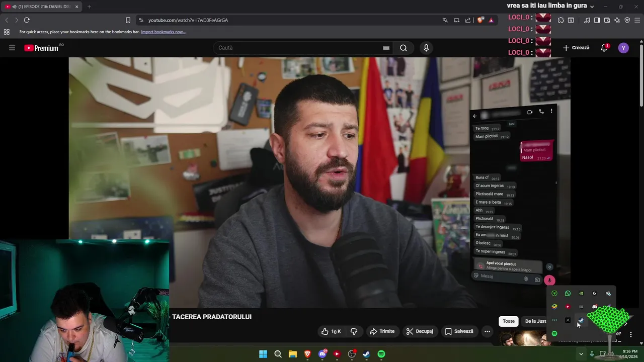The height and width of the screenshot is (362, 644).
Task: Click the Trimite share button
Action: tap(382, 331)
